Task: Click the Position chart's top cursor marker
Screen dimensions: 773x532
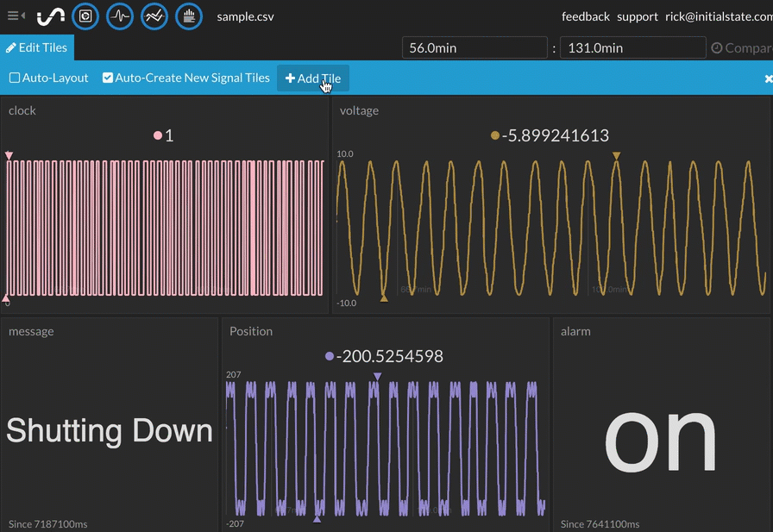Action: (377, 377)
